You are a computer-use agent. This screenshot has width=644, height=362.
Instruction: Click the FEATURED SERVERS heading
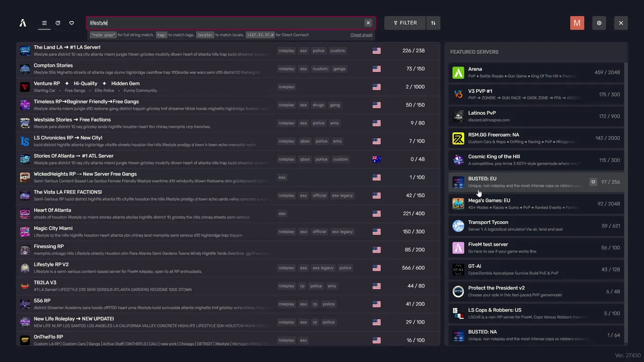pos(474,52)
